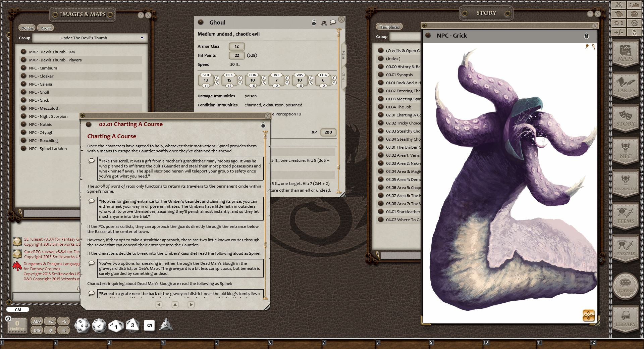The height and width of the screenshot is (349, 644).
Task: Click the Grick image token tool icon
Action: [589, 315]
